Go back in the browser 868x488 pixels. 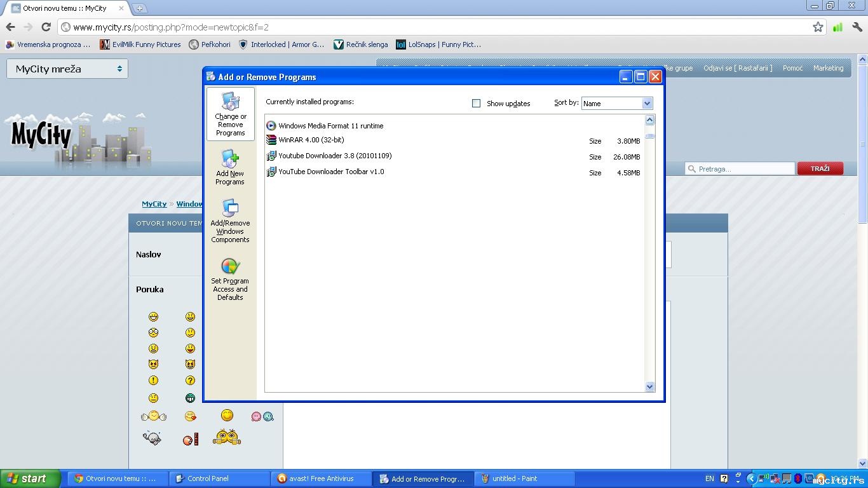coord(10,27)
